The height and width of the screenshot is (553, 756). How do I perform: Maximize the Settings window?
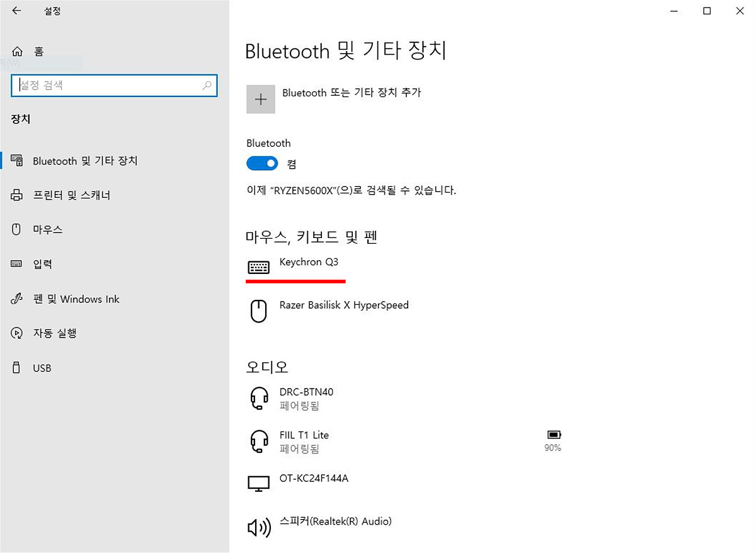click(x=707, y=11)
